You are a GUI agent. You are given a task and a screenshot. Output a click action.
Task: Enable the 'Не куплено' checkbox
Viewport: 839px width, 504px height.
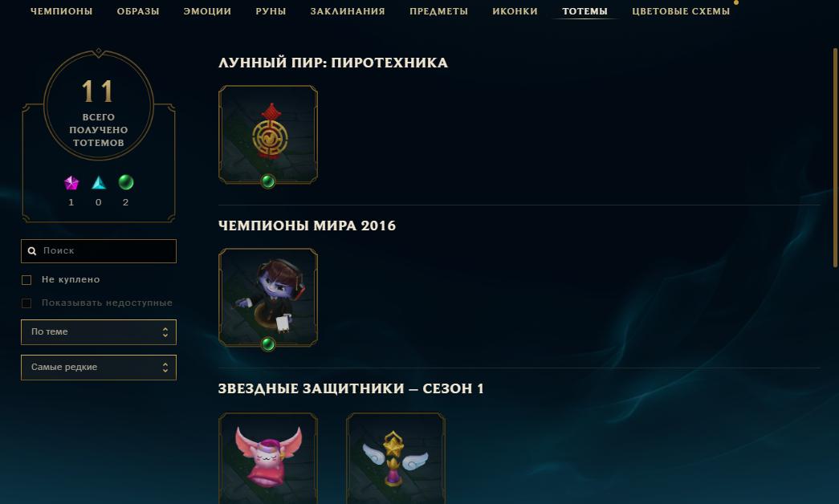[x=26, y=280]
